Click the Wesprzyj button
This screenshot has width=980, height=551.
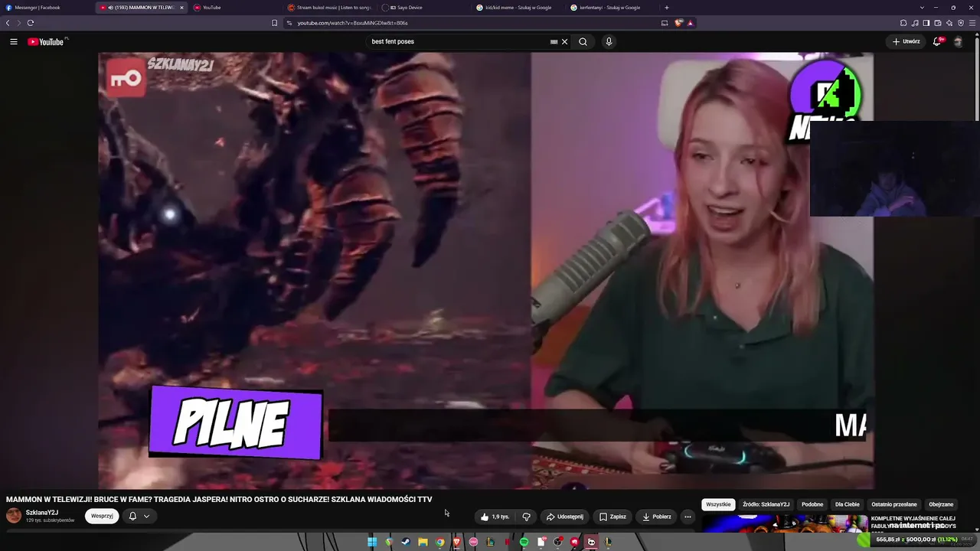pyautogui.click(x=102, y=517)
